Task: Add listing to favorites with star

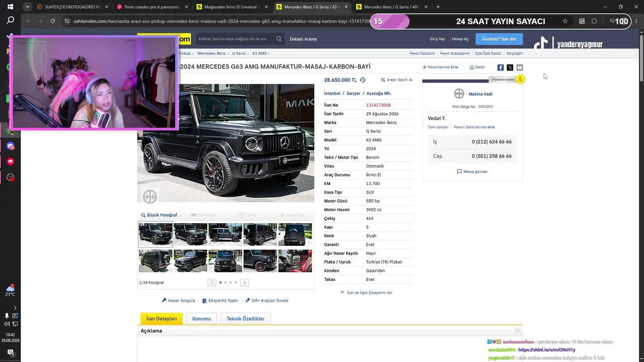Action: click(440, 67)
